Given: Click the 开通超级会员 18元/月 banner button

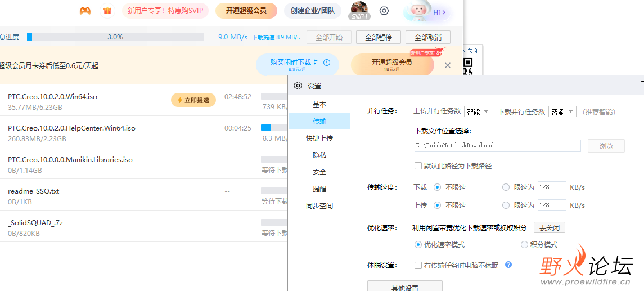Looking at the screenshot, I should [392, 65].
